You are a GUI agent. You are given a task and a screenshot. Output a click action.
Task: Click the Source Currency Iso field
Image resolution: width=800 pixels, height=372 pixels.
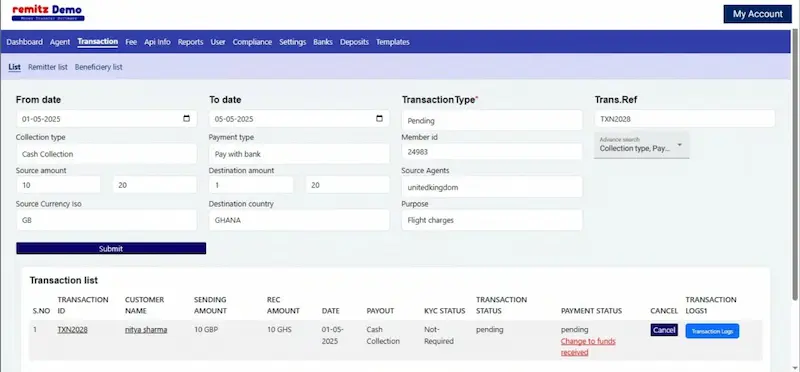(107, 220)
